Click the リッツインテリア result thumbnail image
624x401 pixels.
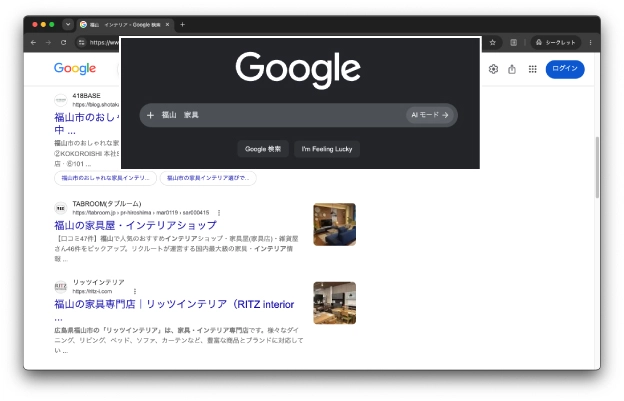pyautogui.click(x=335, y=303)
